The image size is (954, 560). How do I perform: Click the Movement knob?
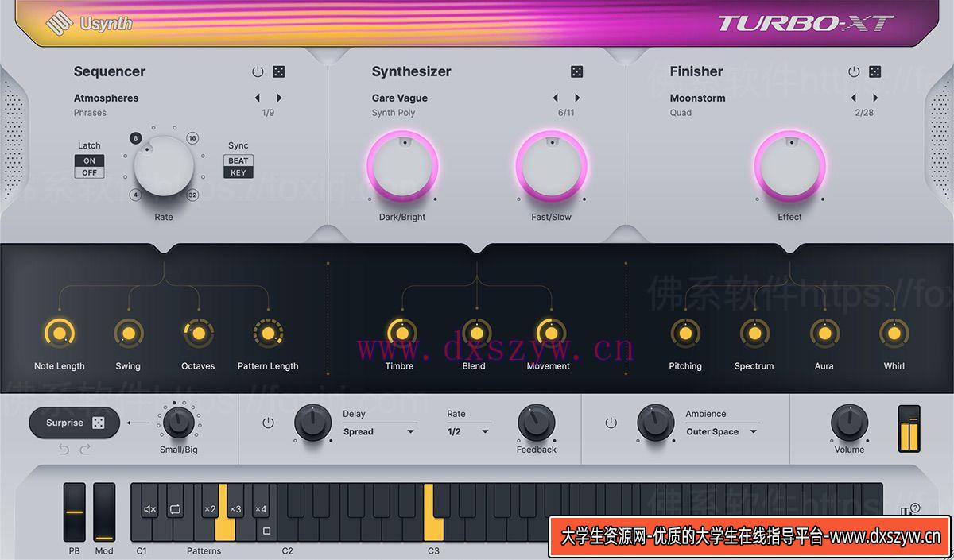click(550, 334)
